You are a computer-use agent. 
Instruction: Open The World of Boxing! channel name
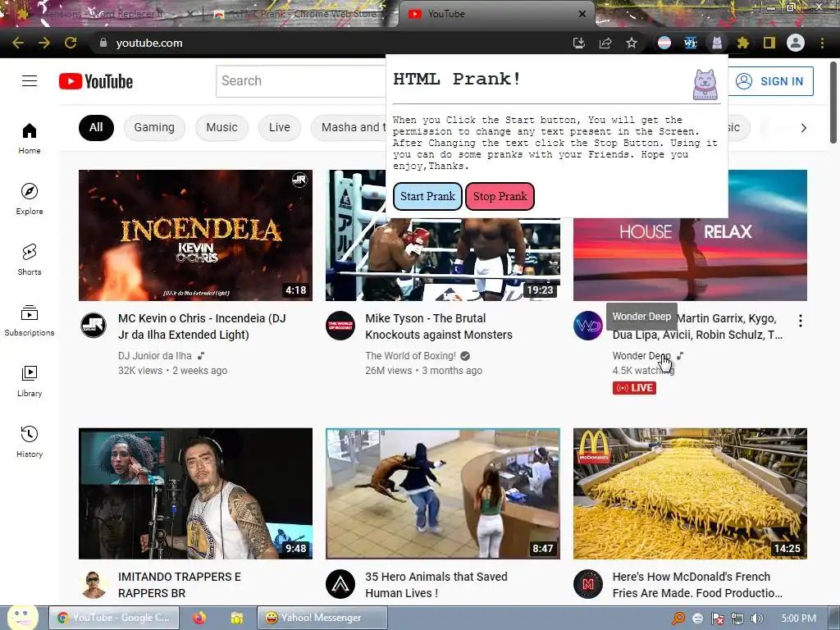click(x=410, y=356)
